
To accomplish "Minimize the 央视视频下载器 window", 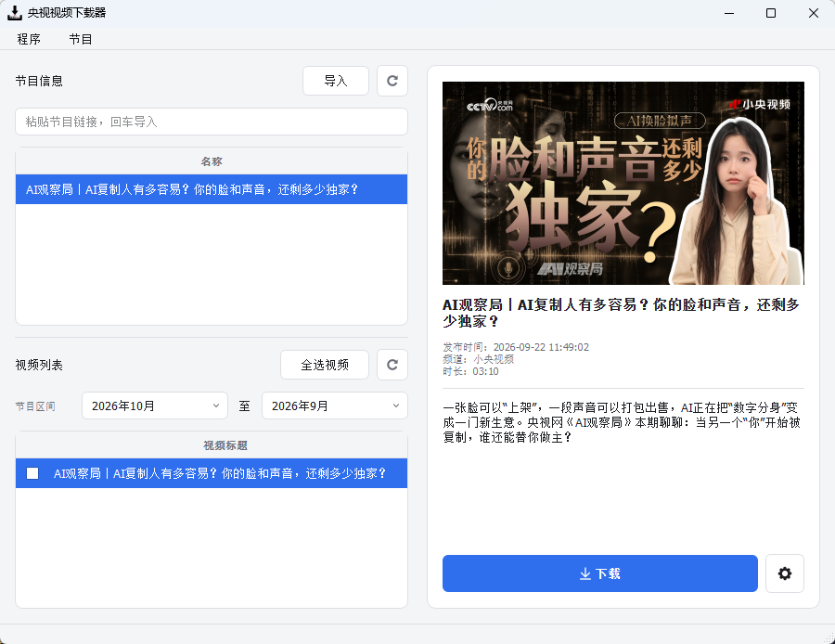I will click(729, 13).
